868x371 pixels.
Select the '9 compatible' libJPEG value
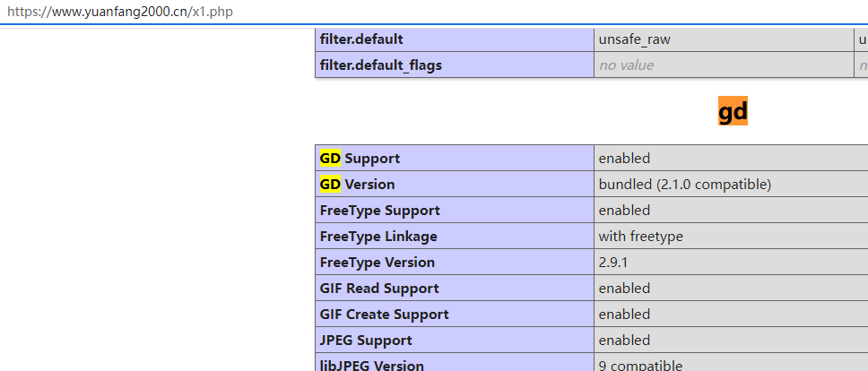640,365
